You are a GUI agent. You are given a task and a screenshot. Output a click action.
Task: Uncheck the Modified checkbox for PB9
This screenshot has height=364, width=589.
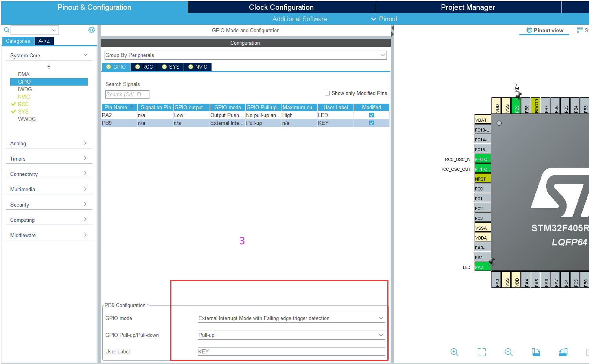coord(371,123)
